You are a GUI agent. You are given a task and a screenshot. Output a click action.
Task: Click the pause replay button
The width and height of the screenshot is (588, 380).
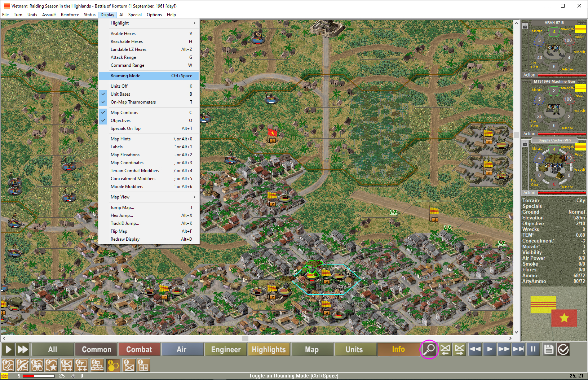[x=533, y=349]
